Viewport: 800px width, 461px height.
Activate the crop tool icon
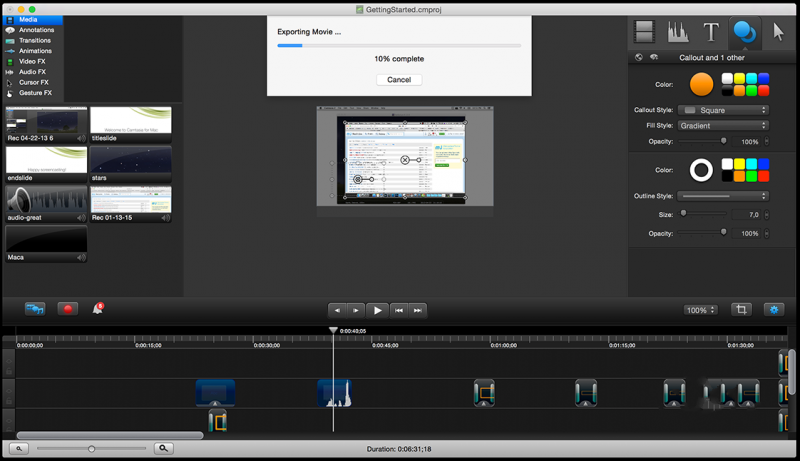(x=741, y=310)
